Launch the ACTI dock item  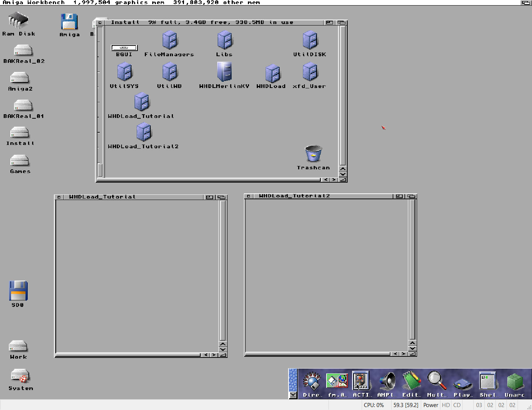(361, 381)
